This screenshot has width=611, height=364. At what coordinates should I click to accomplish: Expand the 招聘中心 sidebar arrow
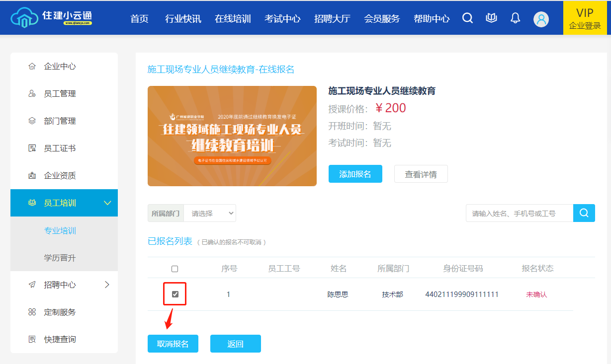click(x=107, y=285)
